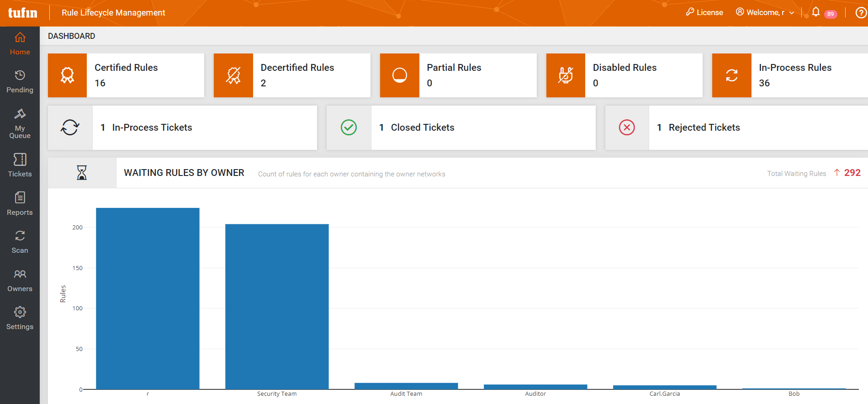This screenshot has height=404, width=868.
Task: Expand the Welcome user dropdown menu
Action: click(765, 12)
